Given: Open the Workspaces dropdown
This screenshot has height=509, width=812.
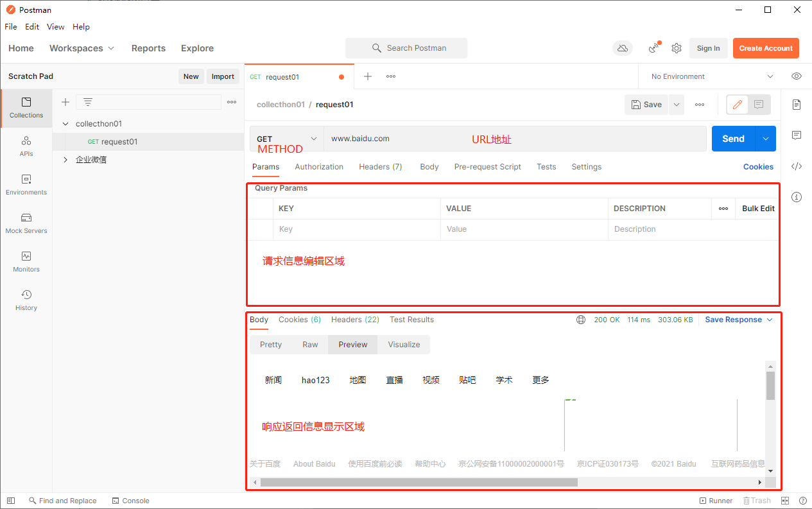Looking at the screenshot, I should 82,48.
